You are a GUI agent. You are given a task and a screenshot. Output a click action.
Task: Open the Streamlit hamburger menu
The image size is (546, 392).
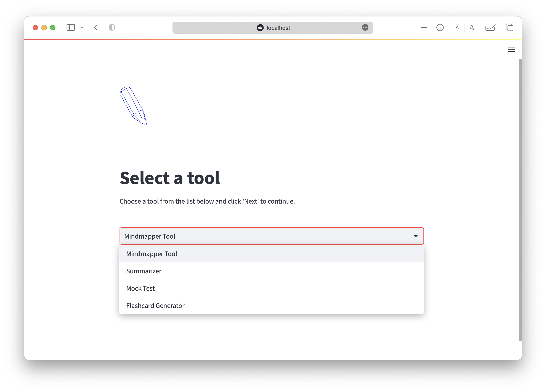click(511, 50)
